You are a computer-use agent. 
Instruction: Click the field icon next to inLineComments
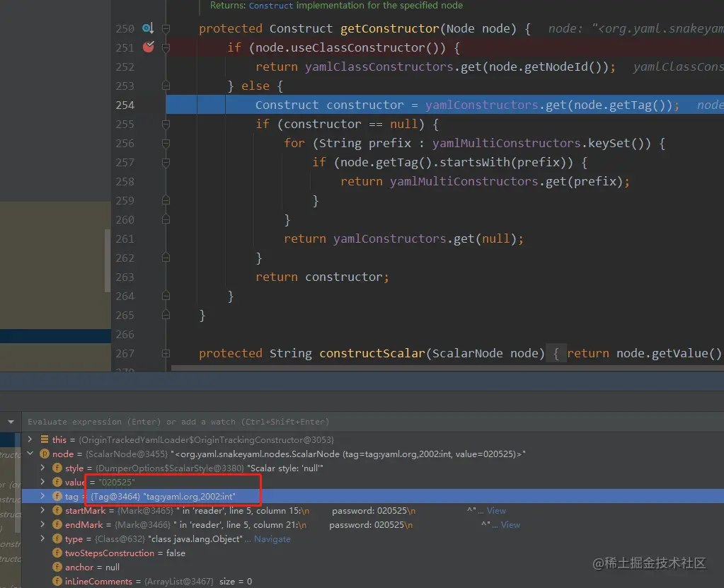(57, 581)
